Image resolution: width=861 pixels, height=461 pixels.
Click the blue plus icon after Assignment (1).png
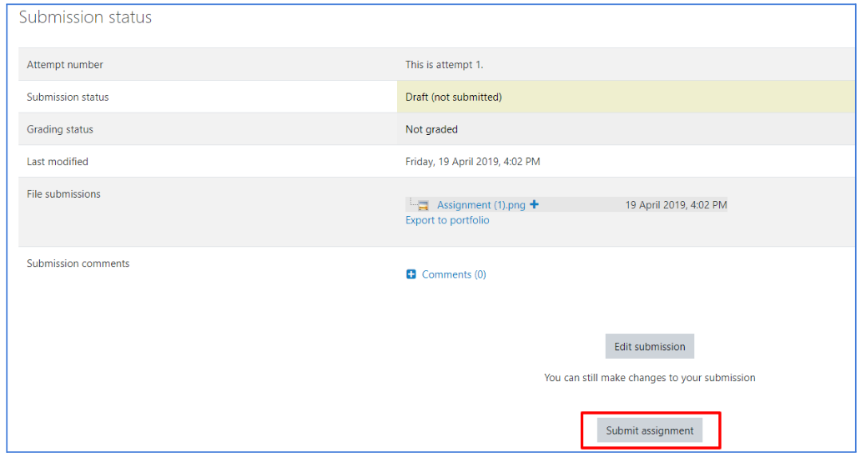534,205
